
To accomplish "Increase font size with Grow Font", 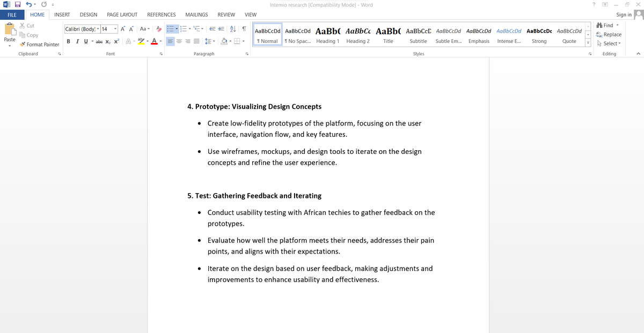I will 123,29.
